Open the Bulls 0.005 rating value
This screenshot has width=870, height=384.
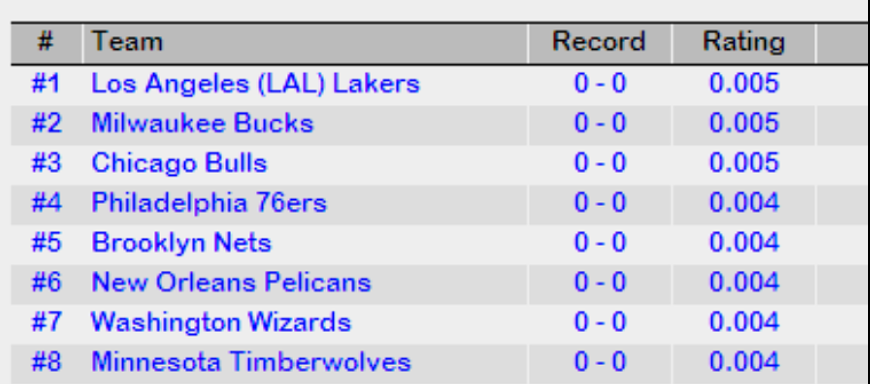(x=744, y=164)
